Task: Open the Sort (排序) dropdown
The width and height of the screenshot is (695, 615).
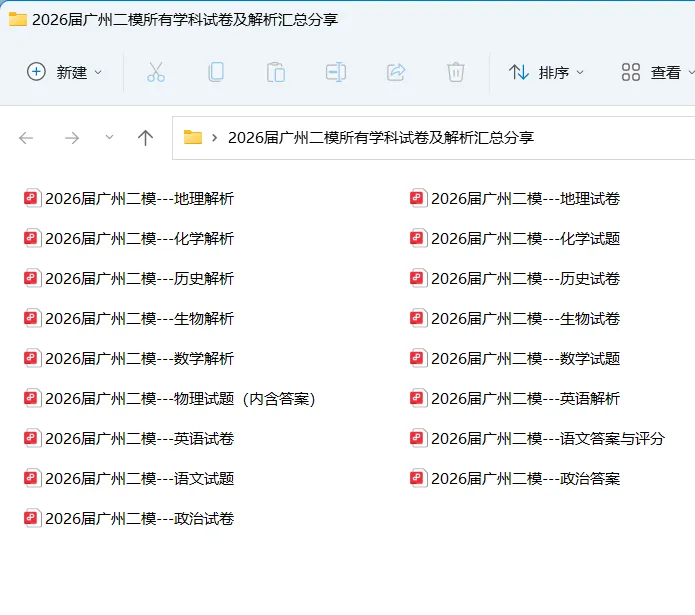Action: (x=547, y=72)
